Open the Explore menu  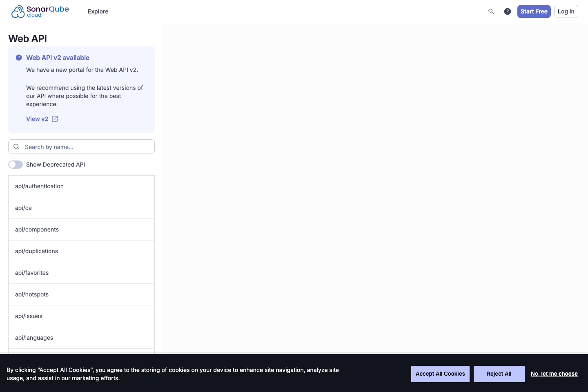click(x=98, y=11)
